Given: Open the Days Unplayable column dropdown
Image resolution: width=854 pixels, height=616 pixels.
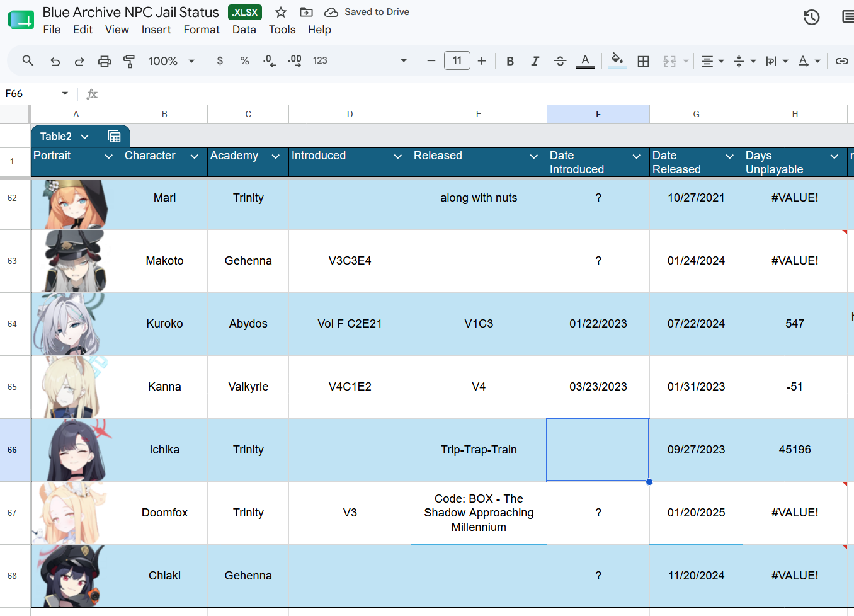Looking at the screenshot, I should pyautogui.click(x=834, y=156).
